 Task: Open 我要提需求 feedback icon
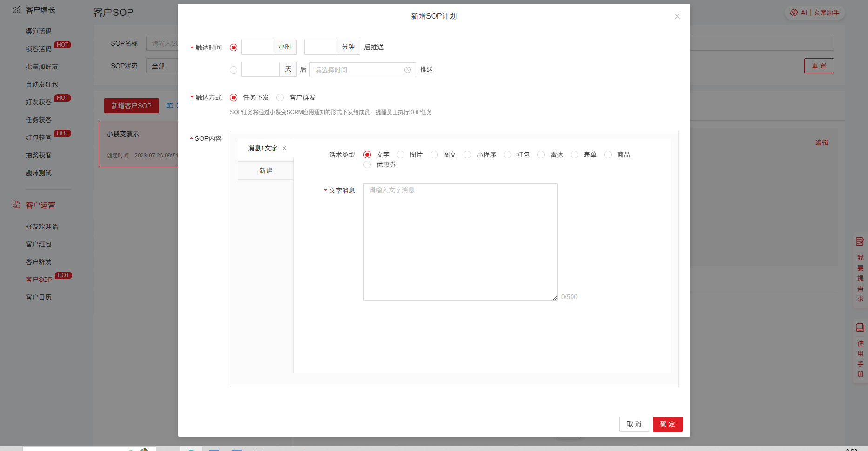860,241
